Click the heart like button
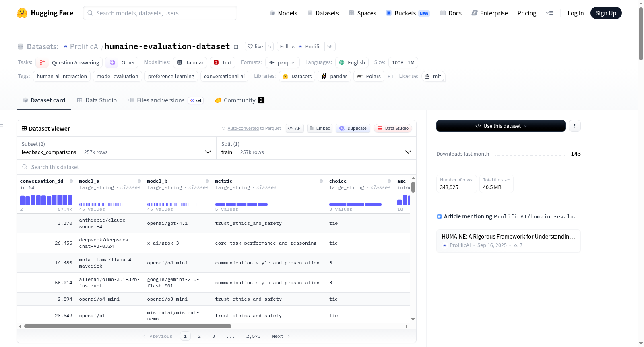The width and height of the screenshot is (644, 347). tap(255, 46)
